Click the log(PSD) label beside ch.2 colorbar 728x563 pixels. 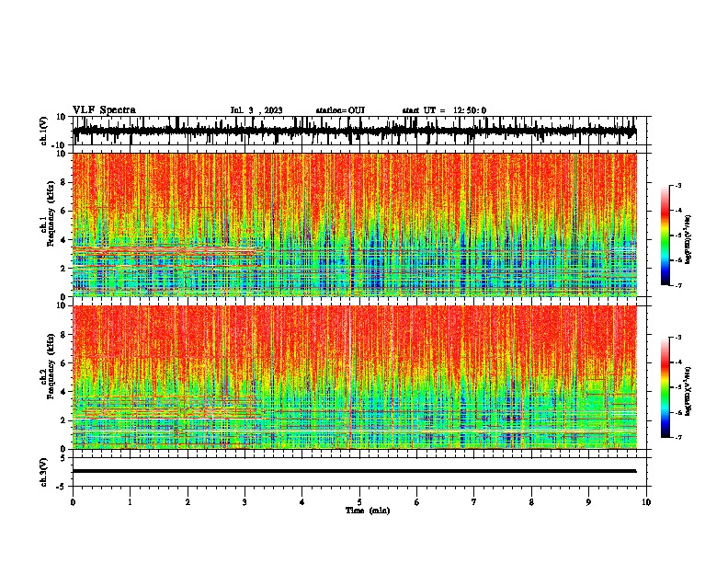pos(688,392)
